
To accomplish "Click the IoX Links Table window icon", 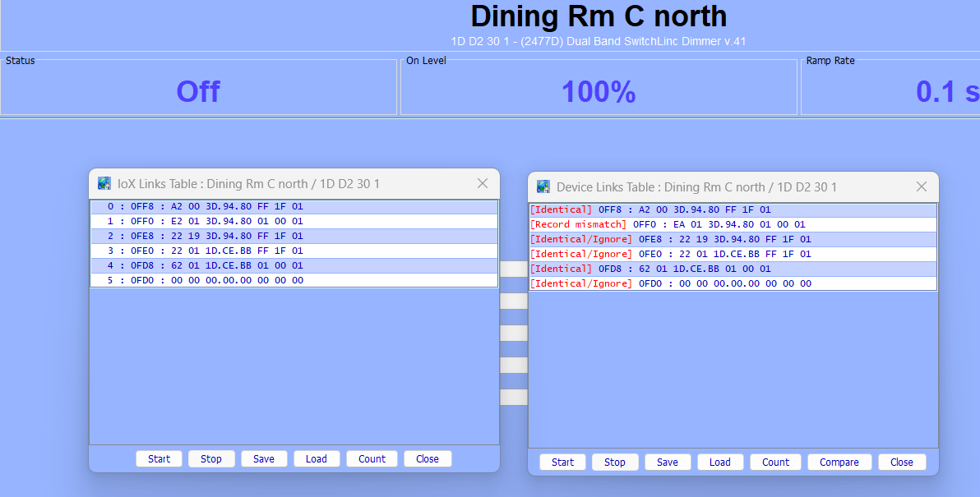I will (105, 183).
